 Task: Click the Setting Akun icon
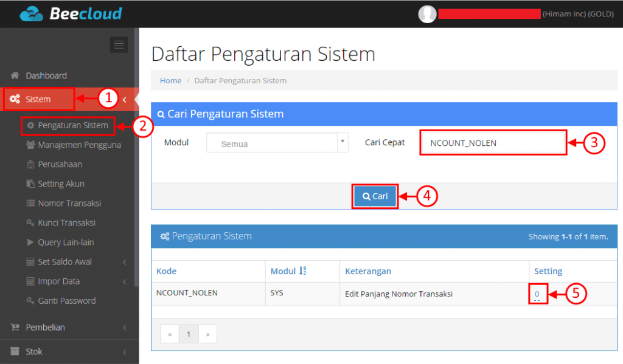click(30, 184)
